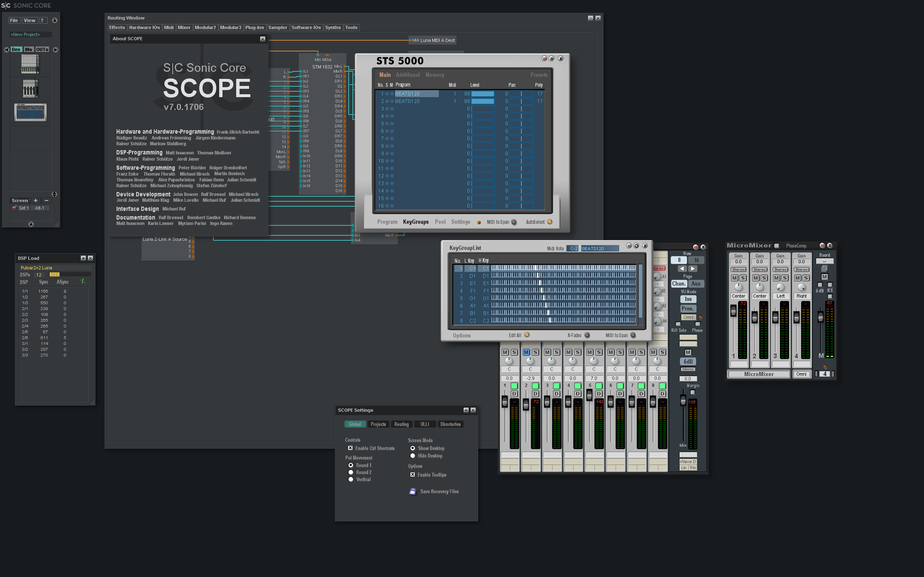
Task: Click the DSP Load percent icon
Action: coord(83,282)
